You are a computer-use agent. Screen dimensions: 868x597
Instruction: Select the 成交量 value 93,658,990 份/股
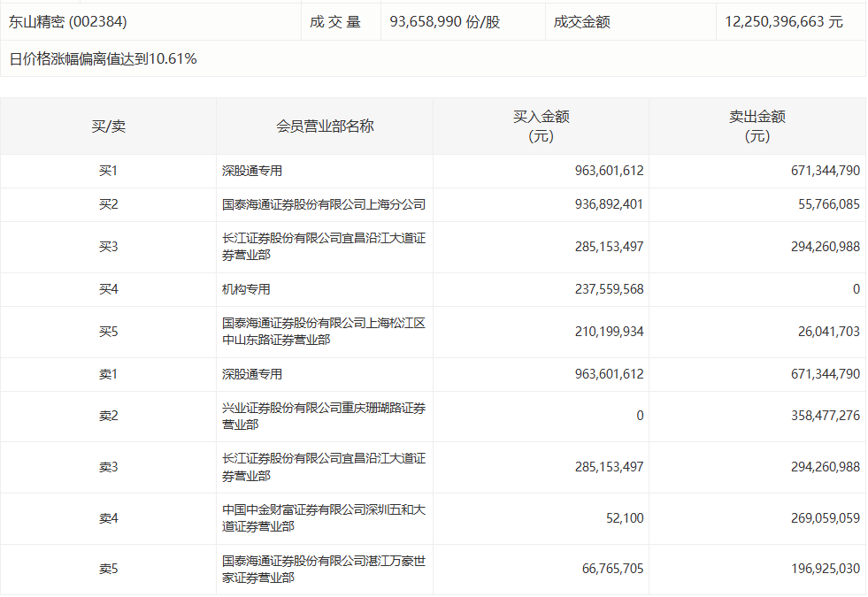[445, 22]
